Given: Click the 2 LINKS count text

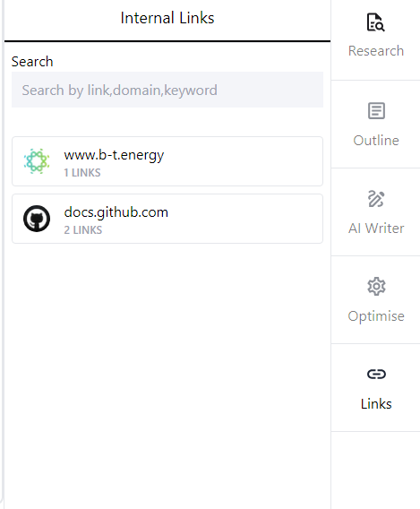Looking at the screenshot, I should pyautogui.click(x=83, y=230).
